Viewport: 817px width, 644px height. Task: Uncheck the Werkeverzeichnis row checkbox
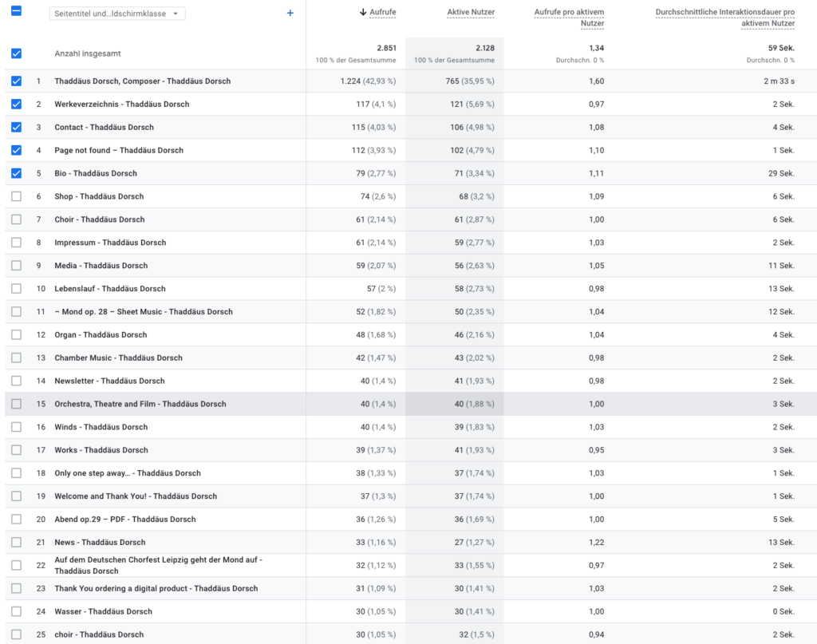coord(16,104)
